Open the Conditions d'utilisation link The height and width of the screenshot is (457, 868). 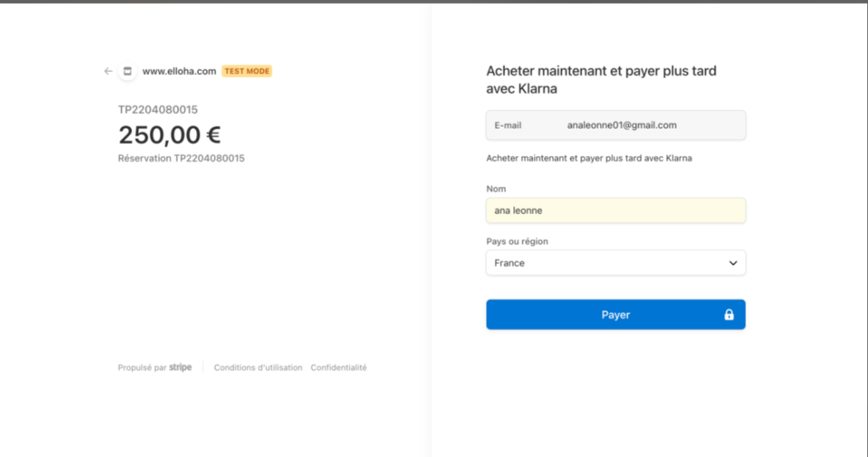(258, 367)
